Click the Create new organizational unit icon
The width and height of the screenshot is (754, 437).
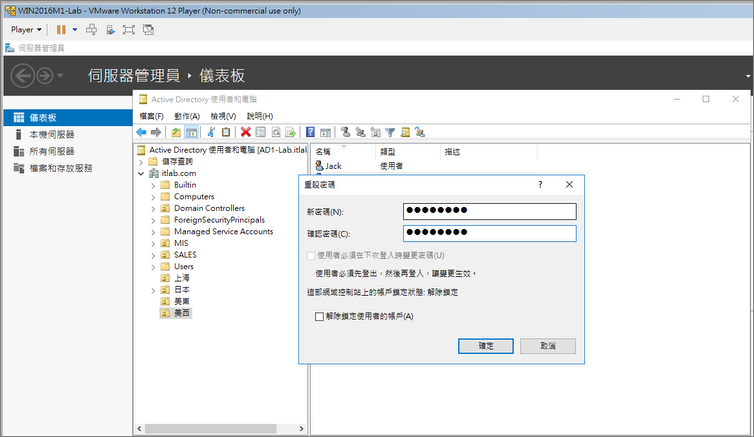pyautogui.click(x=376, y=132)
